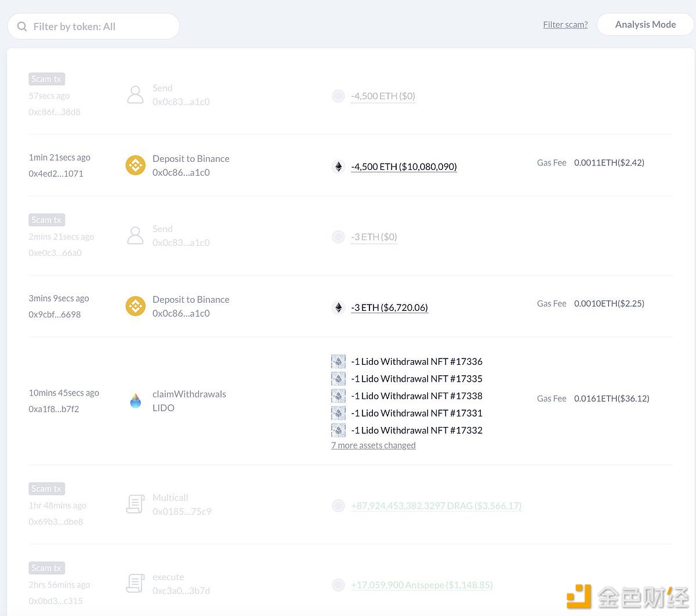Click the Lido droplet icon beside claimWithdrawals

point(136,401)
